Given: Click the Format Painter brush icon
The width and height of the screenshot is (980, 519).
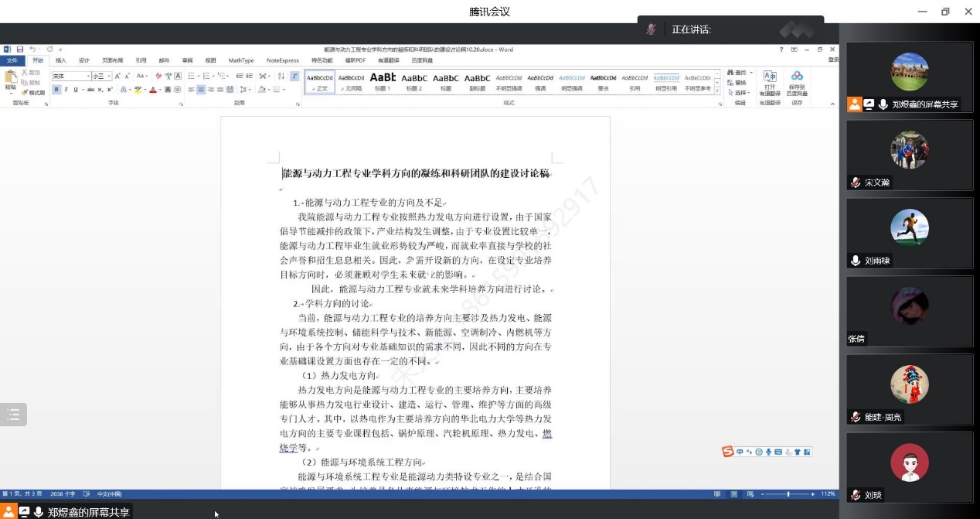Looking at the screenshot, I should click(25, 92).
